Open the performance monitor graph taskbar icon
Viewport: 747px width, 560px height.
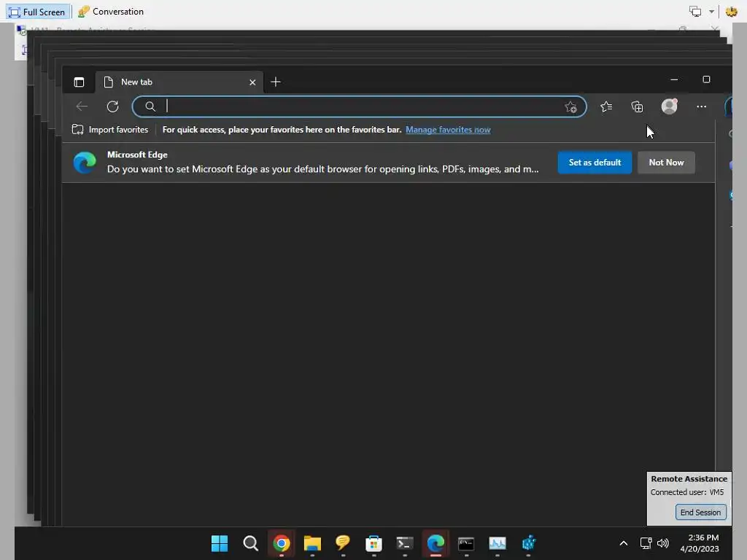pos(497,543)
